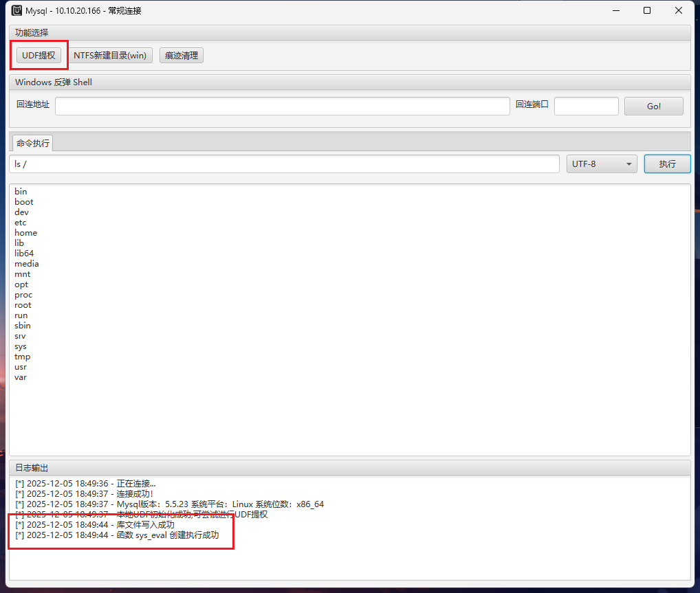
Task: Click the 日志输出 panel header
Action: (32, 468)
